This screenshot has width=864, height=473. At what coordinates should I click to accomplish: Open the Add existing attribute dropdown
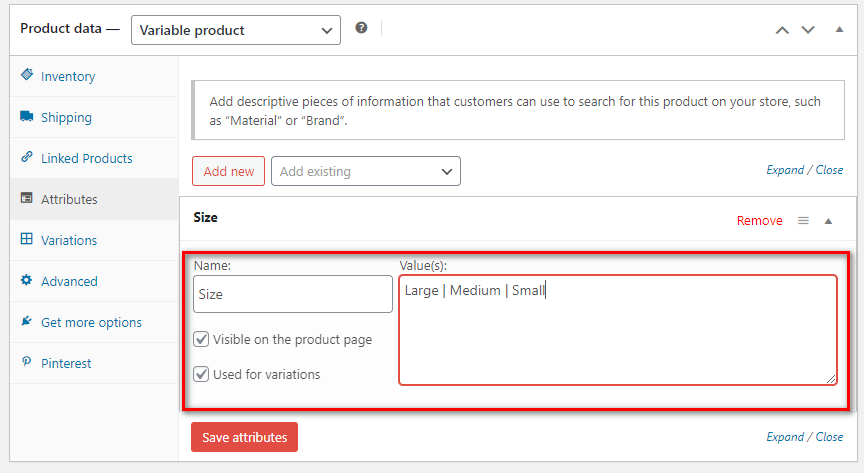pos(366,171)
